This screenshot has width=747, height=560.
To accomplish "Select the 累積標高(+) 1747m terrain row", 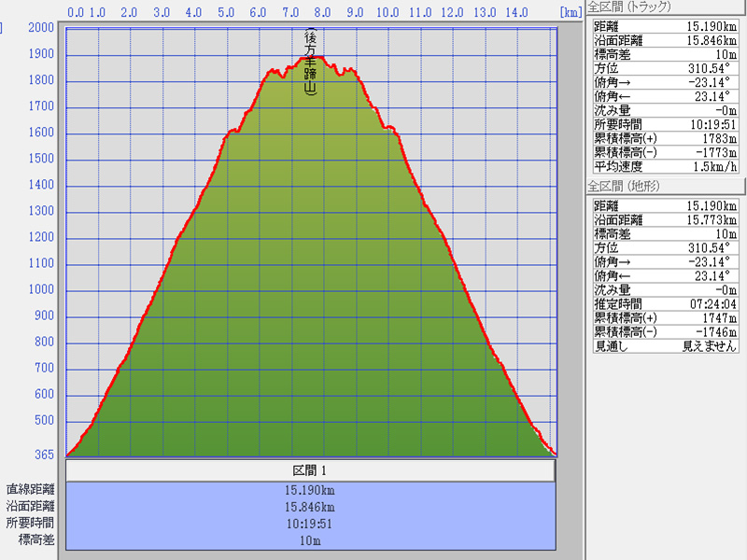I will click(667, 317).
